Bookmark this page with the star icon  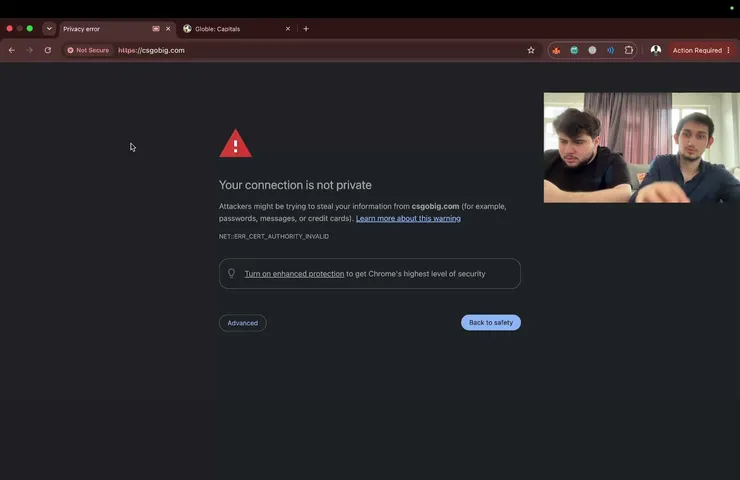[531, 50]
